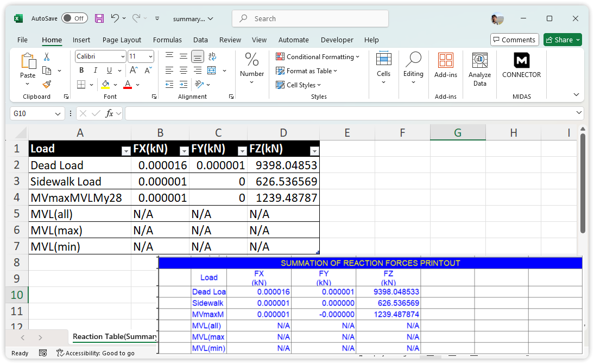This screenshot has width=594, height=364.
Task: Align text to the left
Action: coord(169,71)
